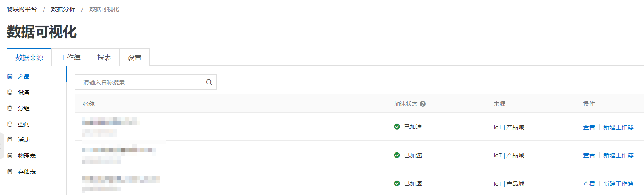Click the database icon next to 空间
Screen dimensions: 644x195
coord(10,124)
